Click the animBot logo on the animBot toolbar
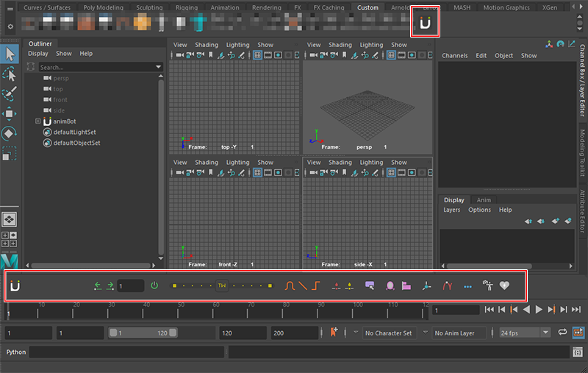This screenshot has width=588, height=373. [15, 285]
